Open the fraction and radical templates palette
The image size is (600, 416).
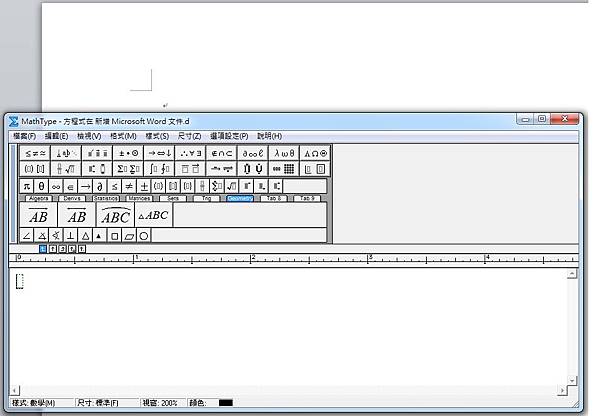[66, 169]
